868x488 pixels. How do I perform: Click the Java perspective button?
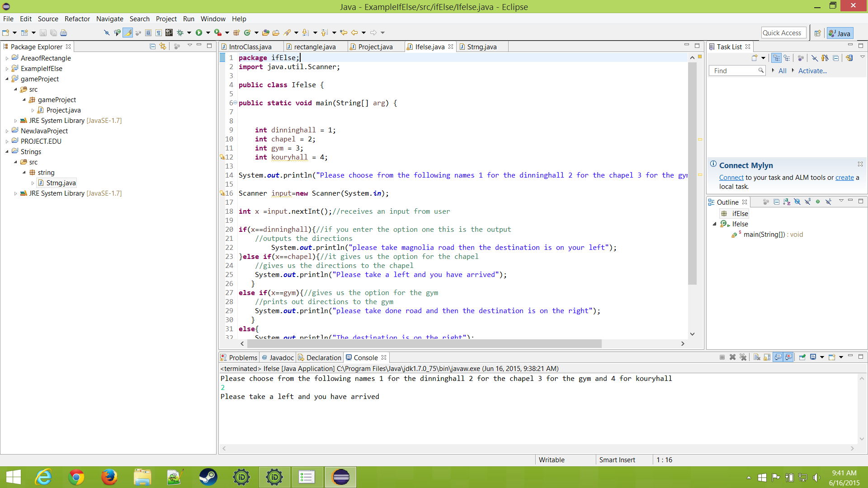pyautogui.click(x=840, y=33)
